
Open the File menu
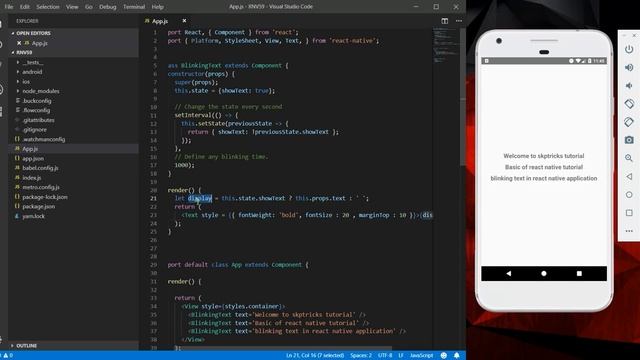pyautogui.click(x=9, y=7)
